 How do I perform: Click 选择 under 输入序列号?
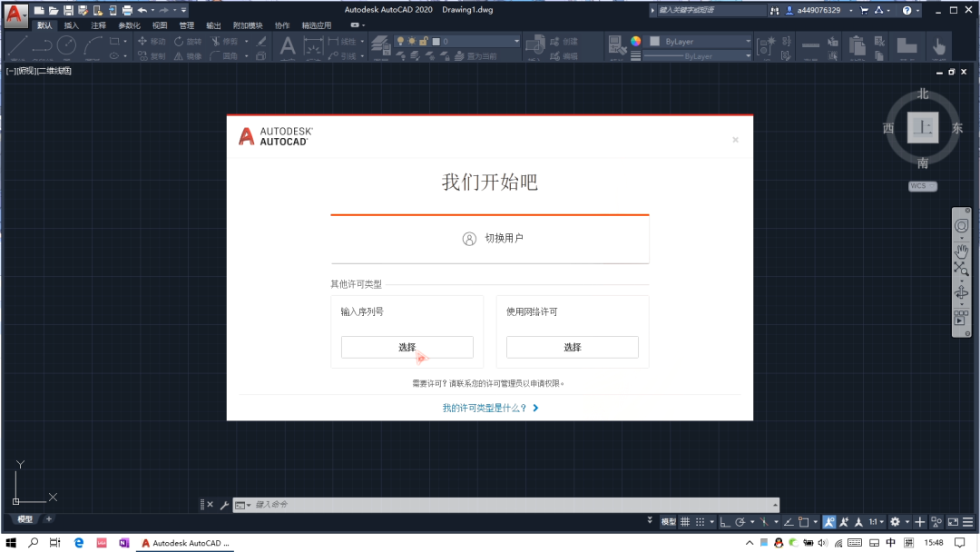pyautogui.click(x=407, y=348)
